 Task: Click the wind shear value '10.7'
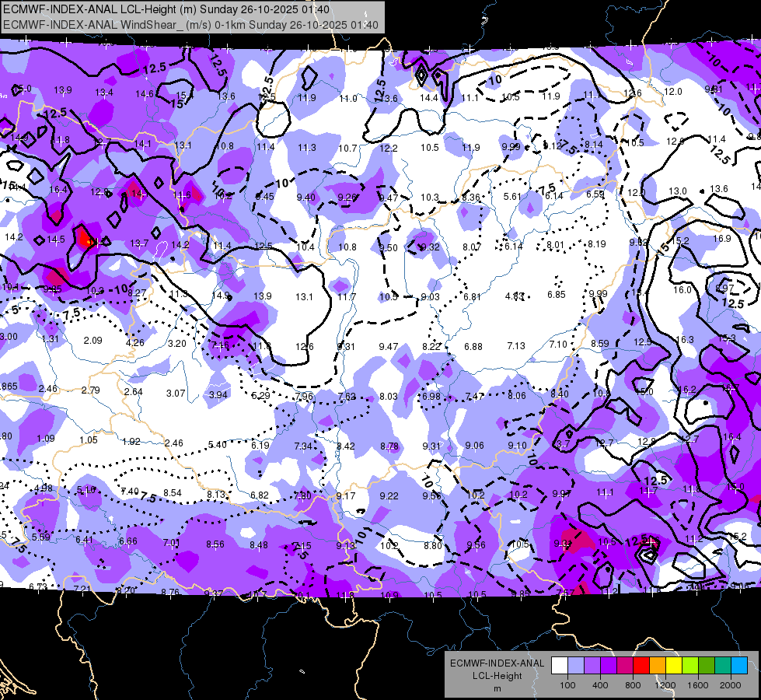(347, 148)
